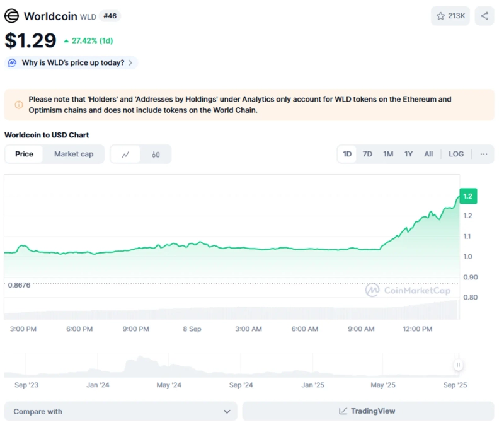Open the TradingView chart button

click(x=367, y=411)
